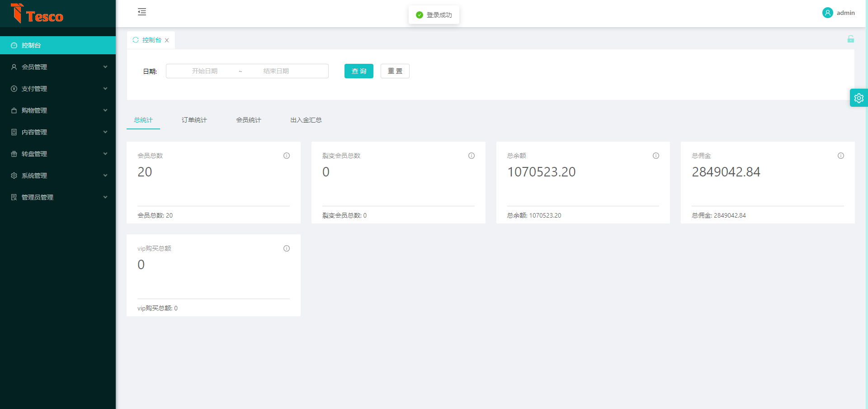The height and width of the screenshot is (409, 868).
Task: Click the 总佣金 value 2849042.84
Action: [726, 172]
